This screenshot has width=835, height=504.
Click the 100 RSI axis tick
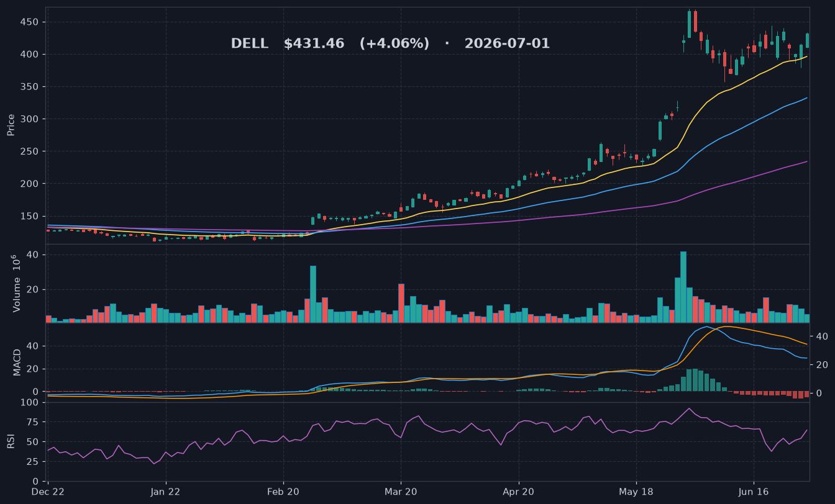30,403
